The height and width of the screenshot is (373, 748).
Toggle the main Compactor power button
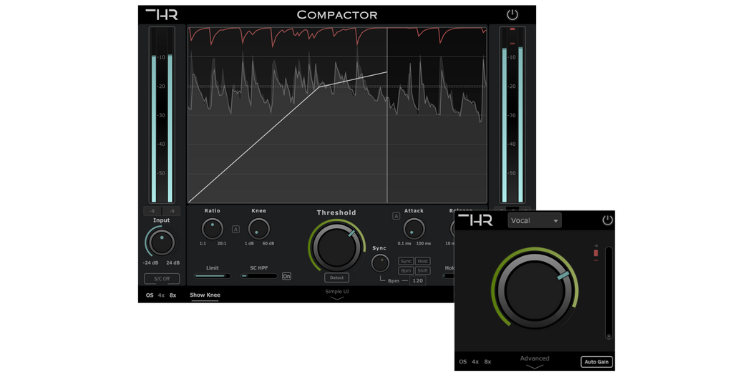[x=512, y=15]
